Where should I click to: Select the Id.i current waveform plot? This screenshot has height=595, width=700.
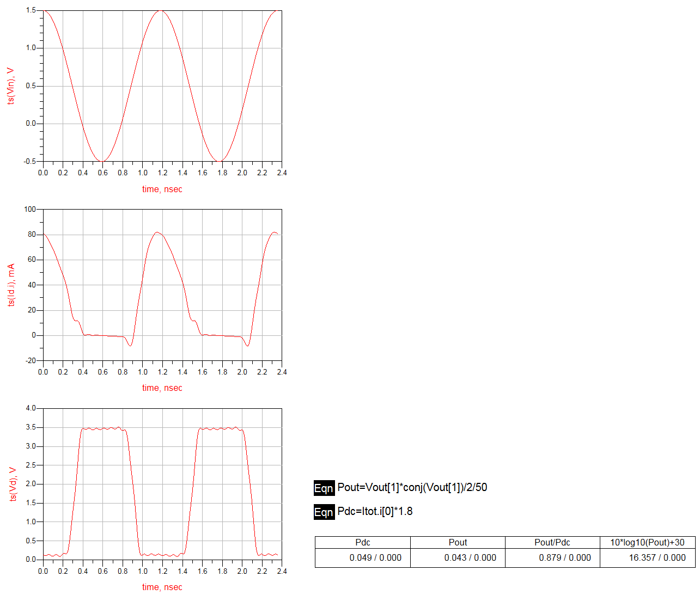pos(162,285)
